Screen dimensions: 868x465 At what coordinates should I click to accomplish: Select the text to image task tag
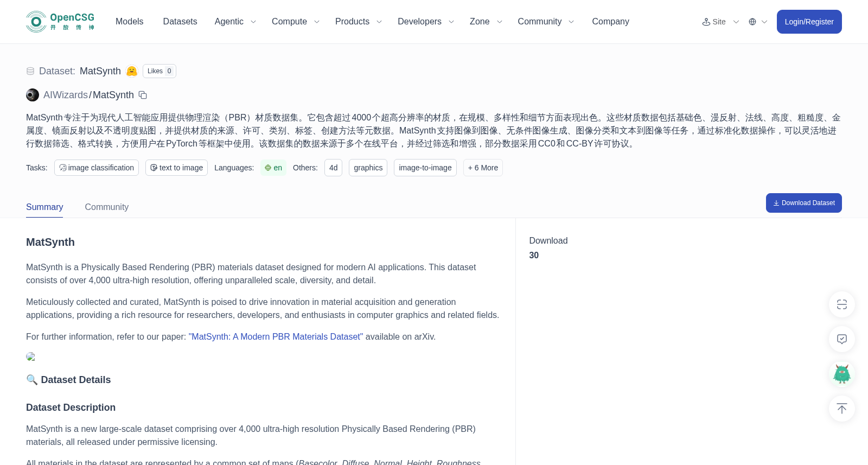pos(176,168)
